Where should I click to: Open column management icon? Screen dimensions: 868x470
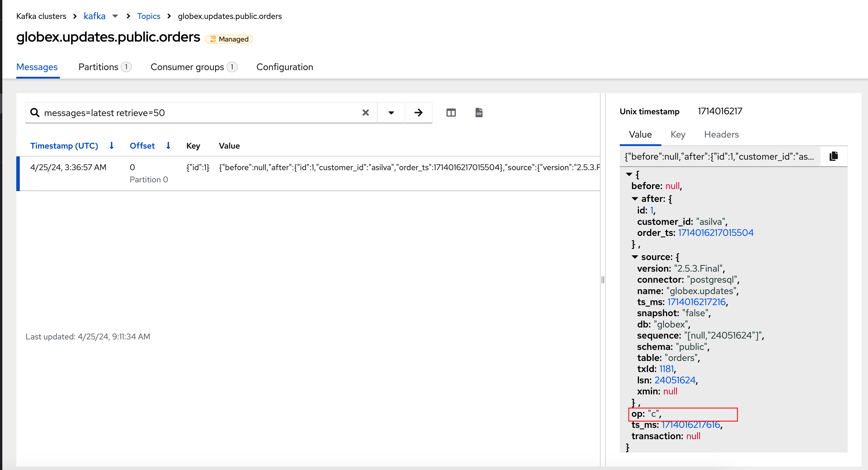click(451, 113)
